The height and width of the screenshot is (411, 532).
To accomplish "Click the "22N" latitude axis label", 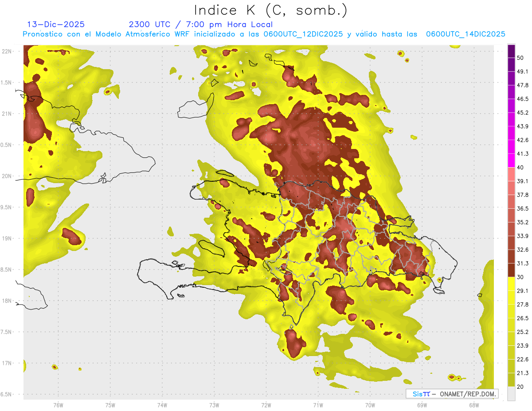I will tap(7, 51).
